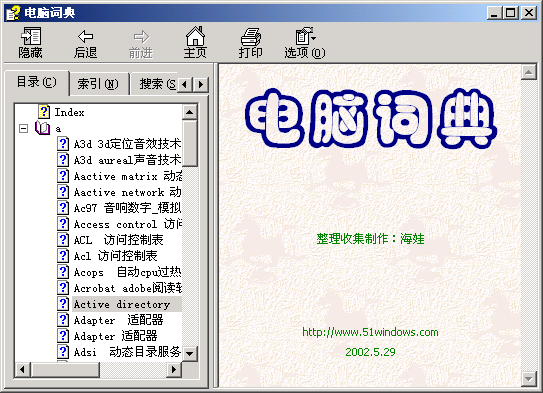Image resolution: width=543 pixels, height=393 pixels.
Task: Open the home page (主页) icon
Action: pyautogui.click(x=195, y=36)
